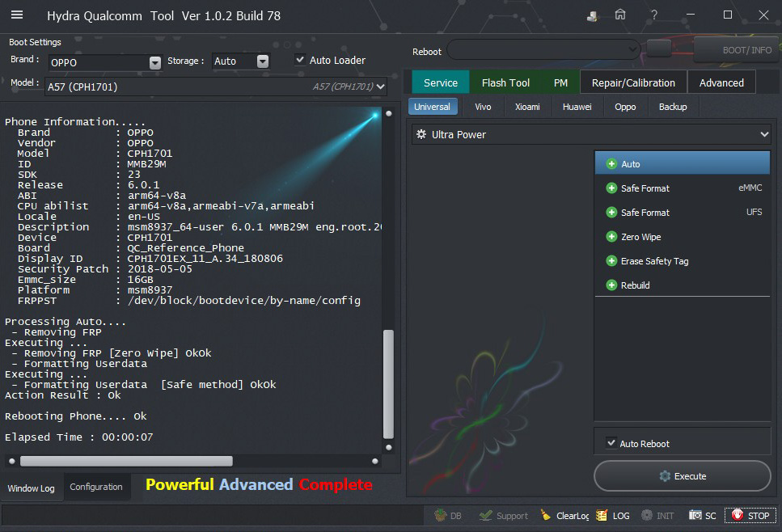Select the Huawei sub-tab
This screenshot has width=782, height=532.
(577, 107)
